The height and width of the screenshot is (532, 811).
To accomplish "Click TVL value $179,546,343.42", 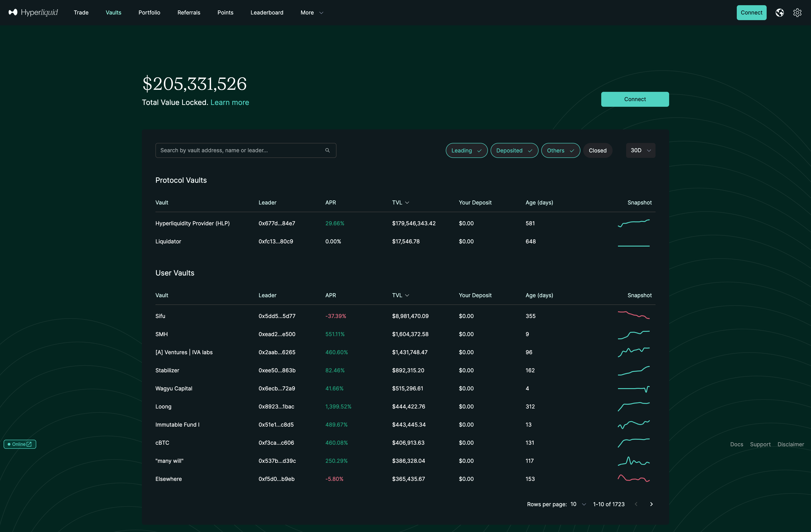I will pos(414,223).
